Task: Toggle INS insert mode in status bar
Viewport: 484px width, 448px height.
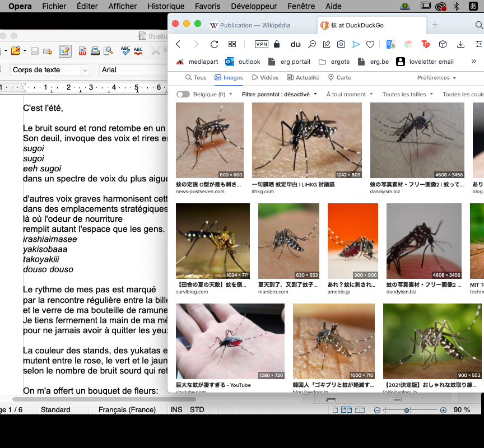Action: click(176, 410)
